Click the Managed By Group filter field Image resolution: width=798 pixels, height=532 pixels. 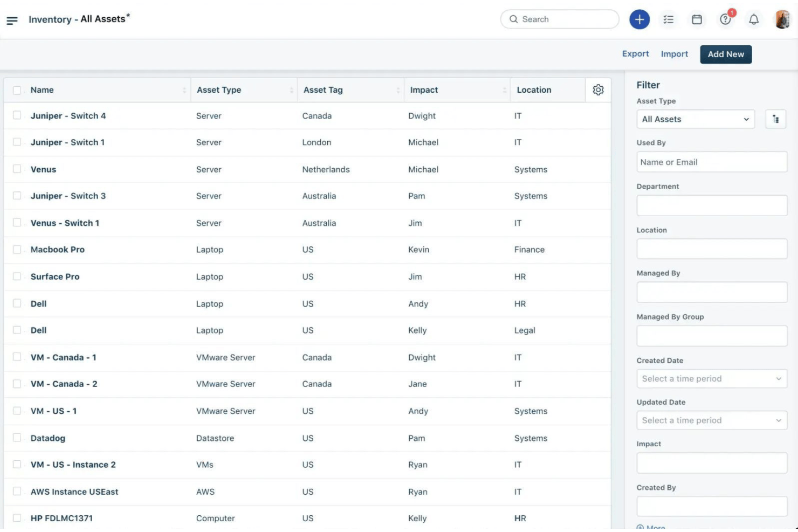pyautogui.click(x=712, y=336)
